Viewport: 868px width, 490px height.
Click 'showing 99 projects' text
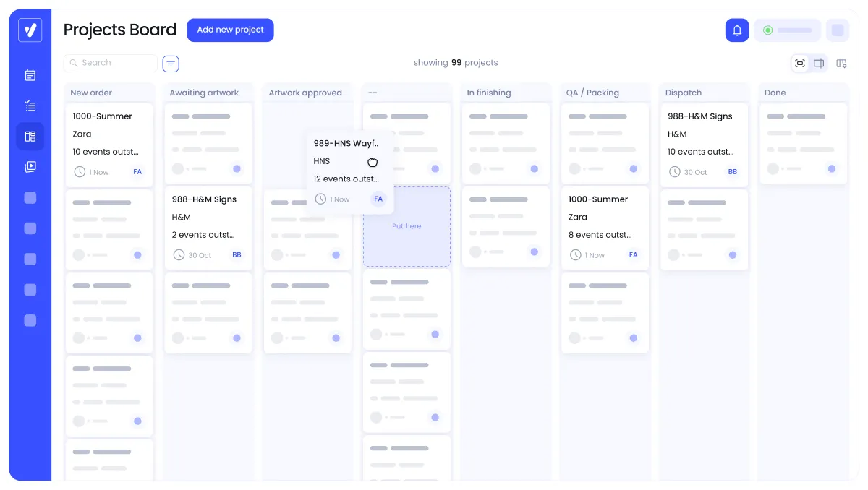click(456, 63)
